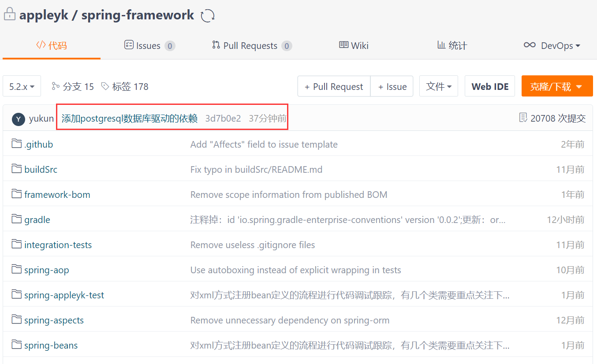The image size is (597, 364).
Task: Click the + Pull Request button
Action: coord(334,86)
